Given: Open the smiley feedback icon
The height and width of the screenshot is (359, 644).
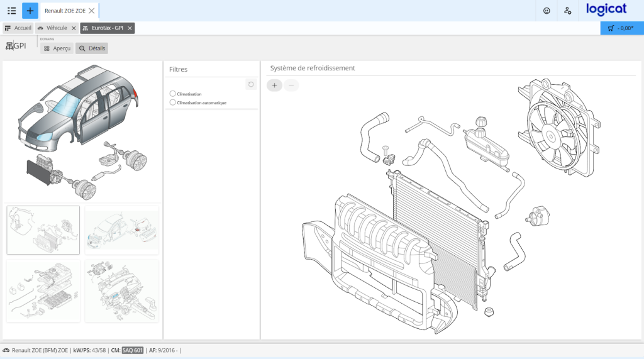Looking at the screenshot, I should 547,11.
